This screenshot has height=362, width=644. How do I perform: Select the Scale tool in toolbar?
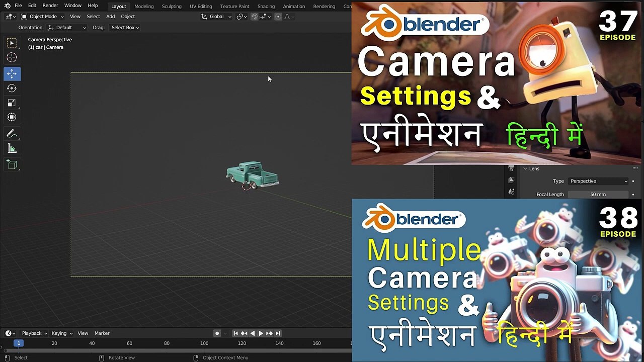[12, 103]
